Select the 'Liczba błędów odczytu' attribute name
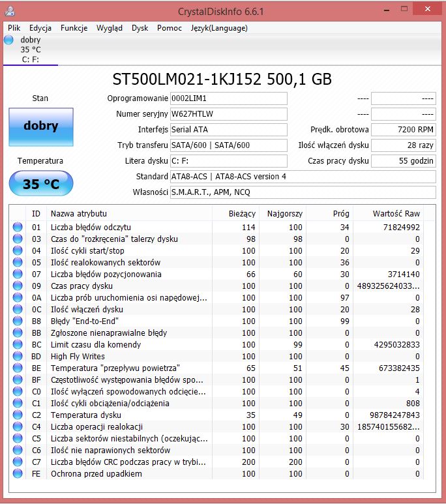Screen dimensions: 446x504 [91, 228]
